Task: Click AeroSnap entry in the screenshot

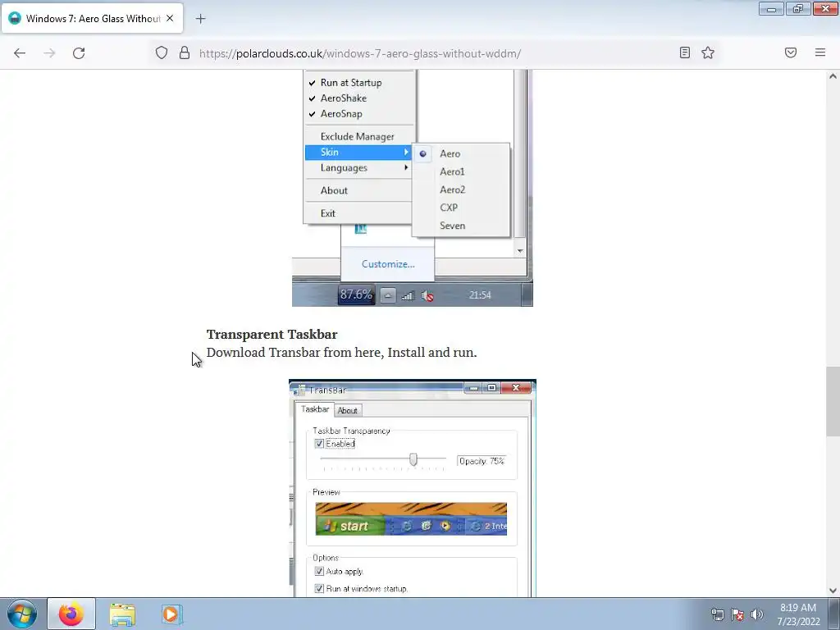Action: point(341,113)
